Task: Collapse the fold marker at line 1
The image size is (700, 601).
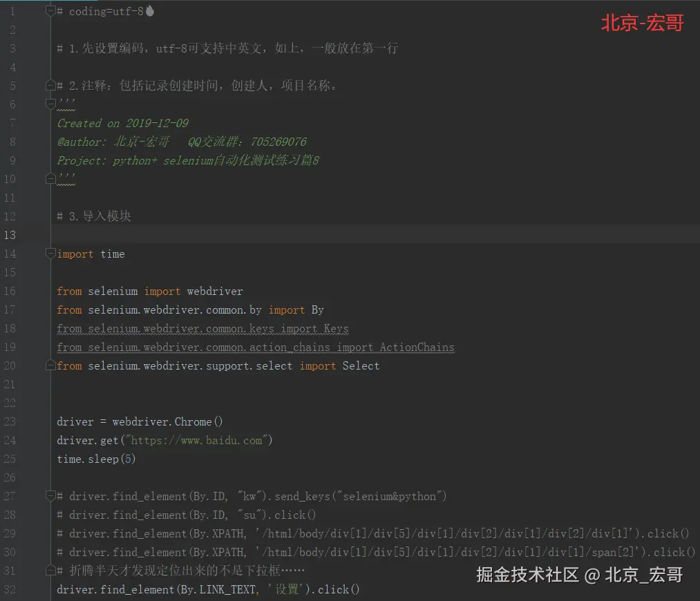Action: point(50,11)
